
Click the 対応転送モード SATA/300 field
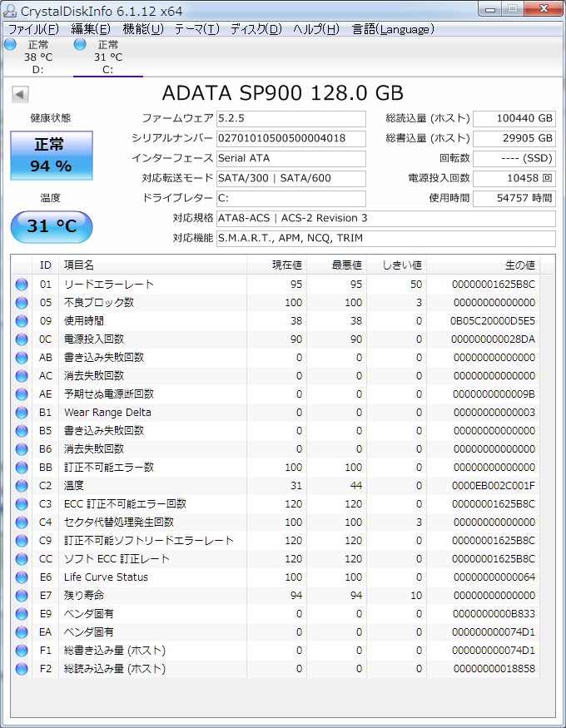click(291, 178)
